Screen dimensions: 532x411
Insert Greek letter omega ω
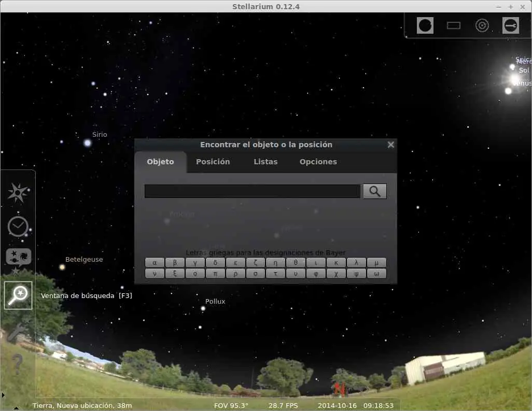coord(376,274)
